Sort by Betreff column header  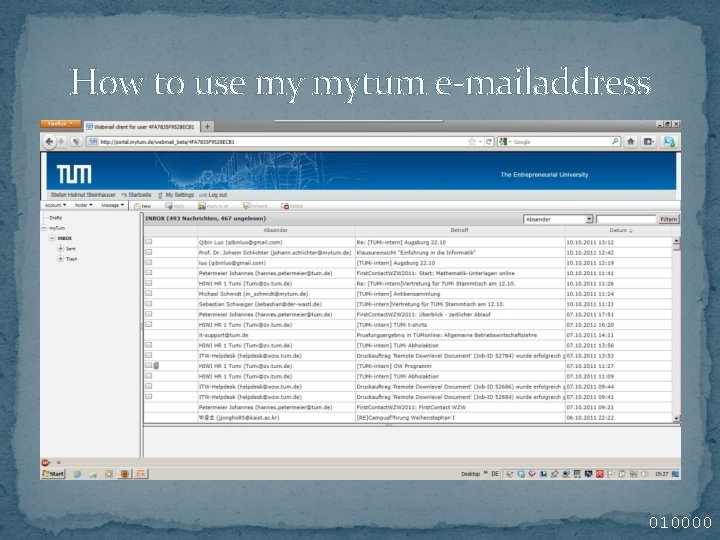pos(460,230)
